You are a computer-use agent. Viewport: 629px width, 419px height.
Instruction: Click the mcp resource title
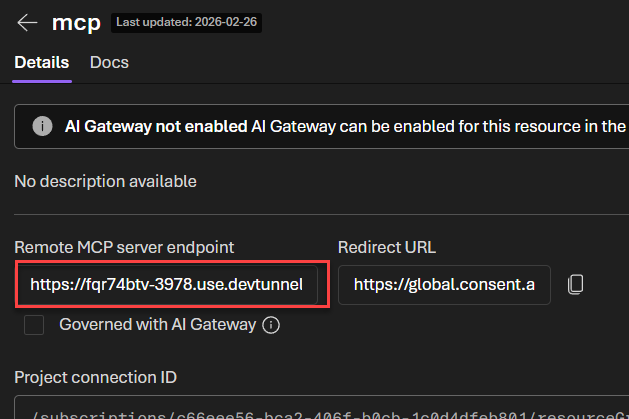76,23
